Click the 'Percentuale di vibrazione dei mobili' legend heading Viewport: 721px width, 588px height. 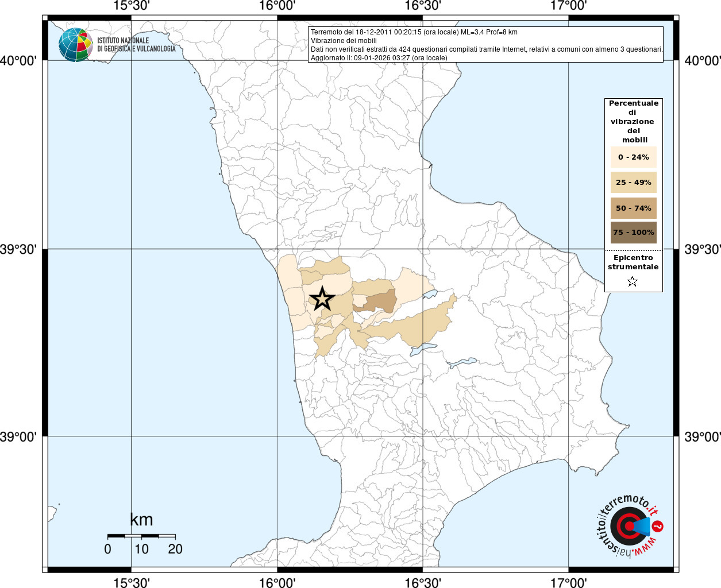[633, 121]
